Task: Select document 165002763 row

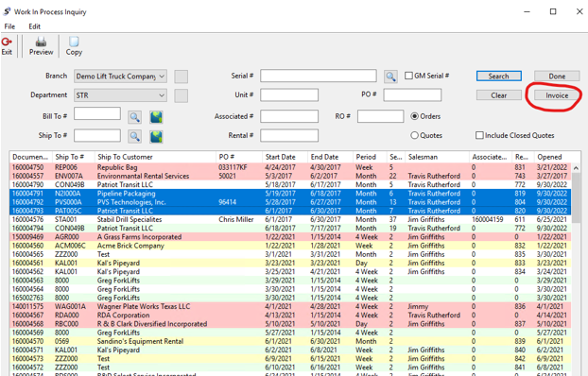Action: click(290, 298)
